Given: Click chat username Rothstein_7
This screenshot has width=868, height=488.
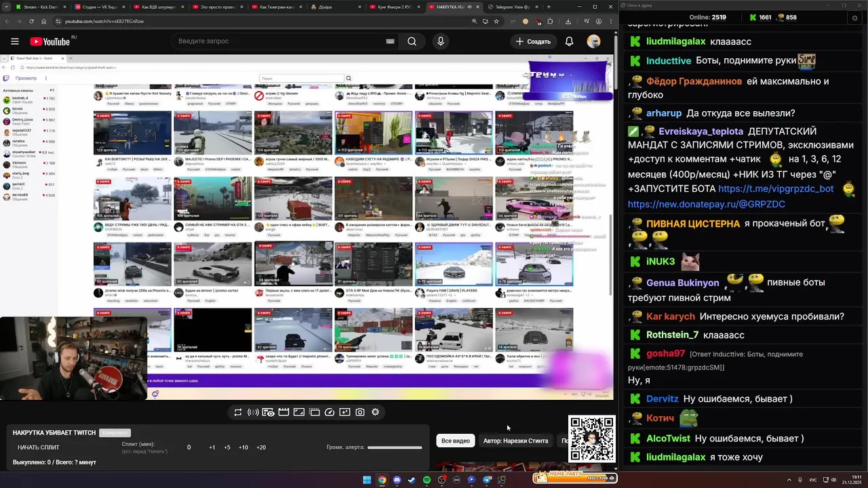Looking at the screenshot, I should [672, 335].
